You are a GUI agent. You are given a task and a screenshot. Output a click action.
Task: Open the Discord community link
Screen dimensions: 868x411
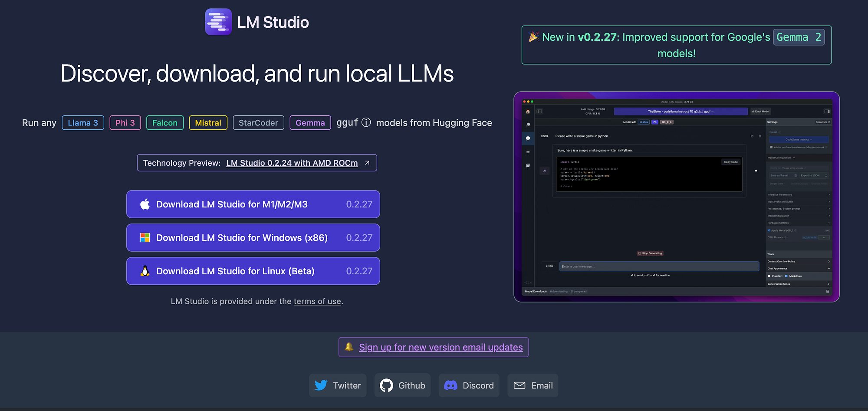469,385
